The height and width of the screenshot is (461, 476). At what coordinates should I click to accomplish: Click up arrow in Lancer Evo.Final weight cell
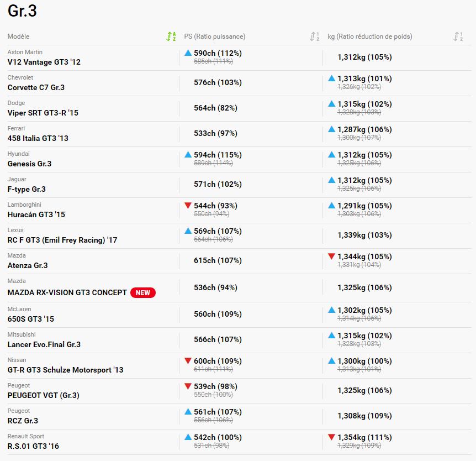point(332,336)
